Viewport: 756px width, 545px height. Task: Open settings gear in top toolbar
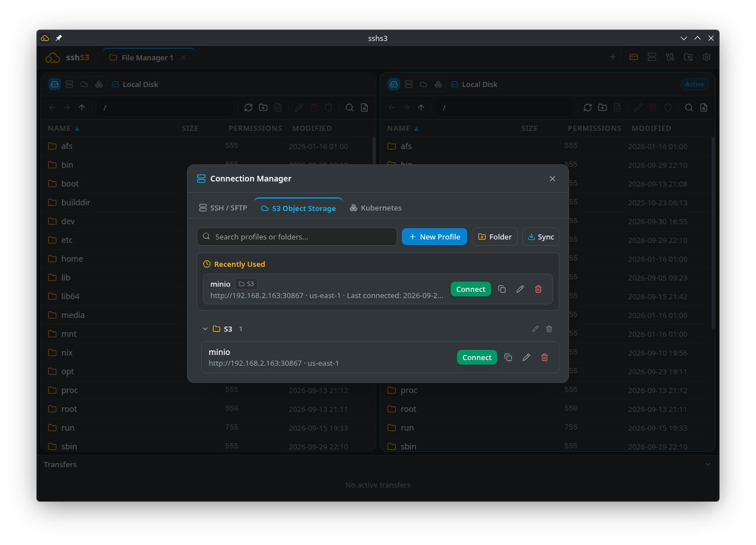pyautogui.click(x=707, y=57)
